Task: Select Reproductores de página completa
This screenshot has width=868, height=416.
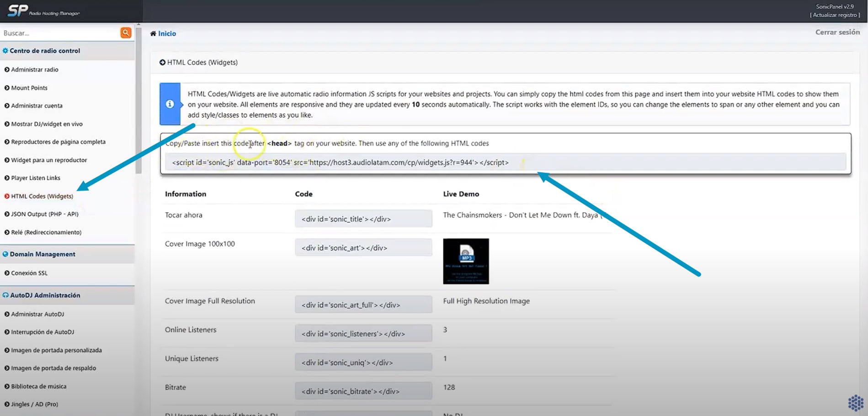Action: [x=58, y=142]
